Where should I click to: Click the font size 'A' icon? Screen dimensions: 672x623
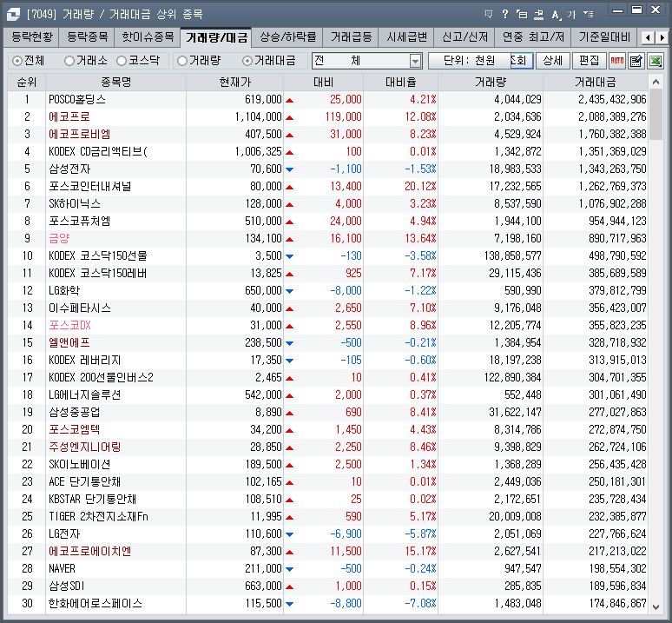coord(556,15)
